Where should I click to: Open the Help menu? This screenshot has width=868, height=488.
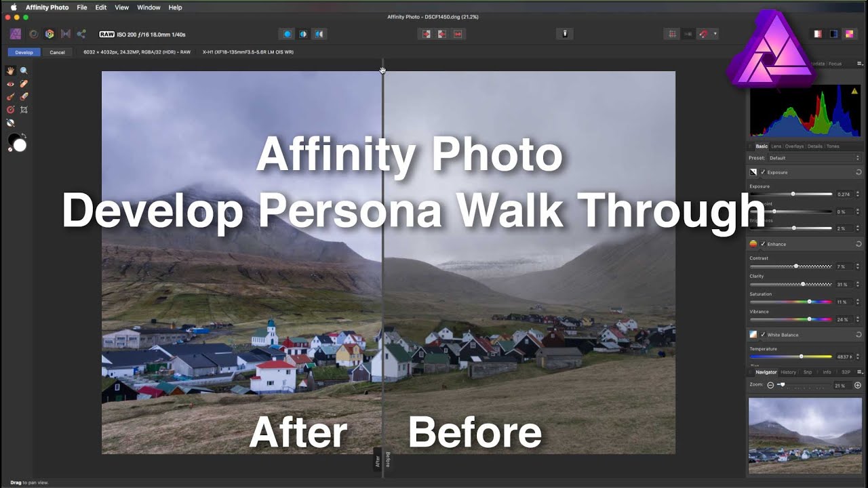click(175, 7)
